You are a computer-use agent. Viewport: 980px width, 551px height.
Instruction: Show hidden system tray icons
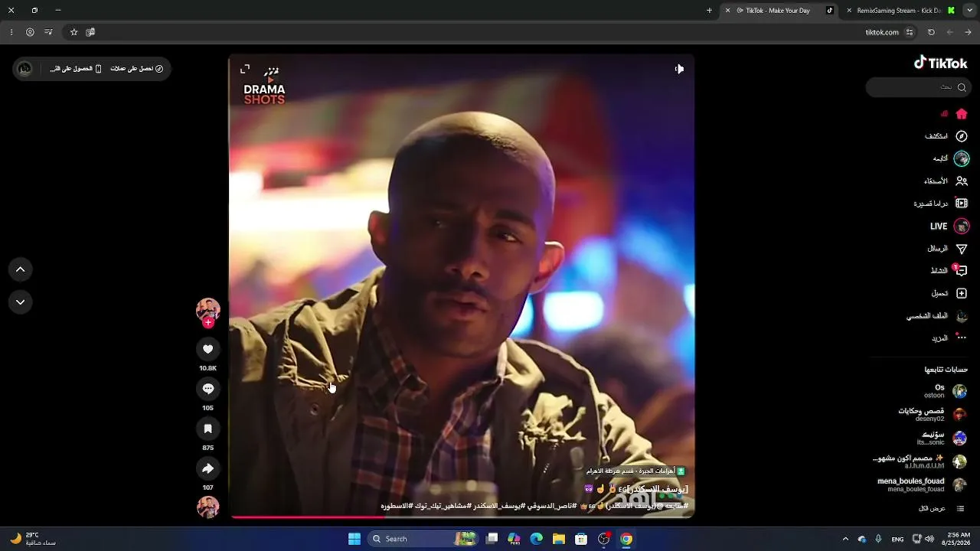tap(845, 539)
